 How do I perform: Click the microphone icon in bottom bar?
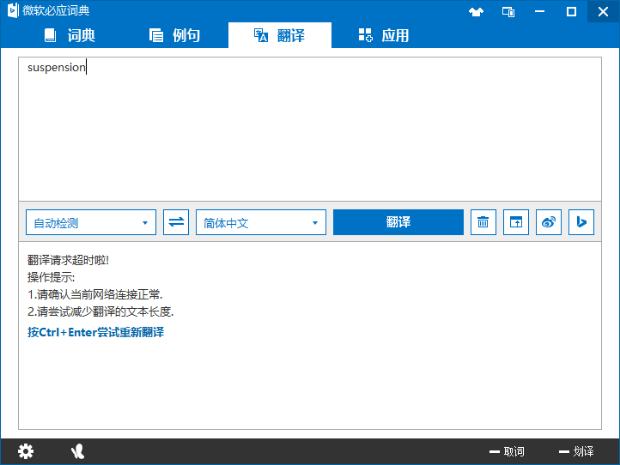point(78,451)
